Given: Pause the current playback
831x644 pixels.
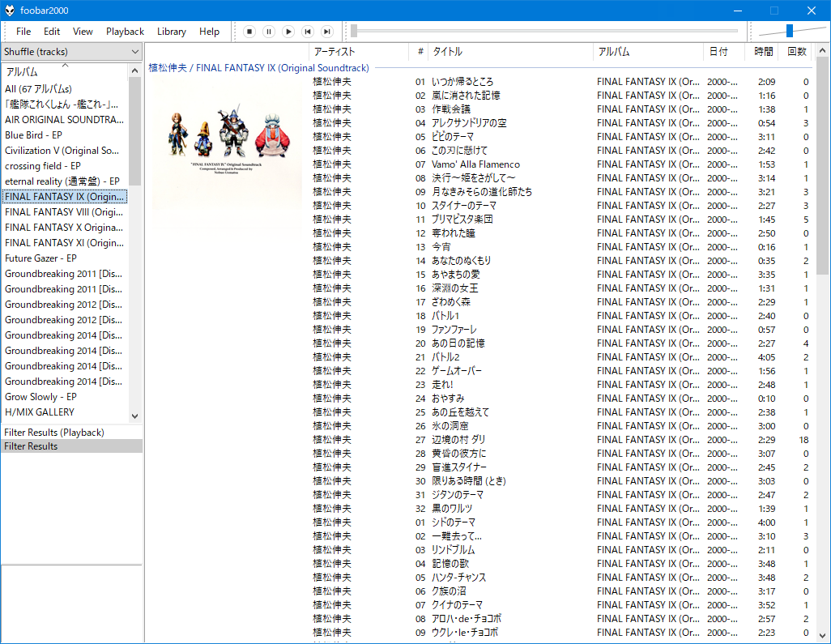Looking at the screenshot, I should click(x=269, y=31).
